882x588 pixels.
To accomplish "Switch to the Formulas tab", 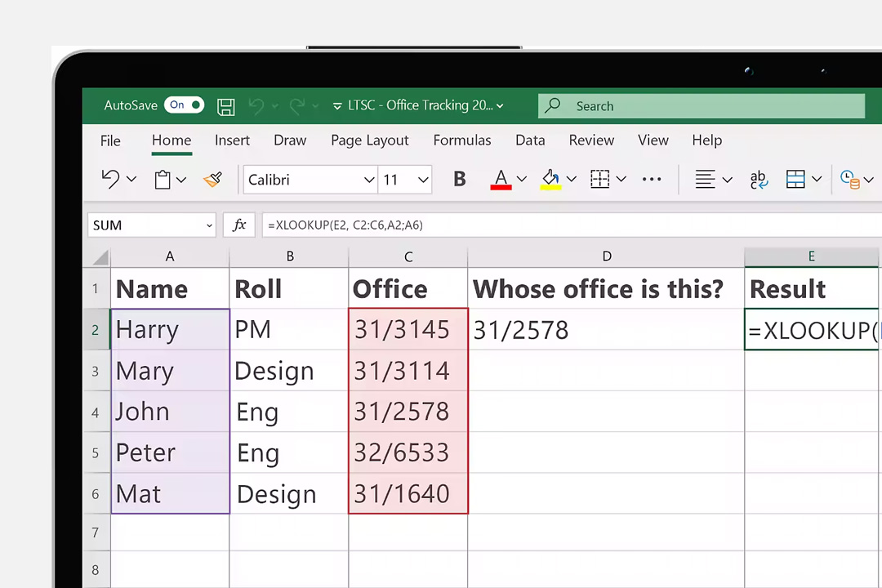I will 462,140.
